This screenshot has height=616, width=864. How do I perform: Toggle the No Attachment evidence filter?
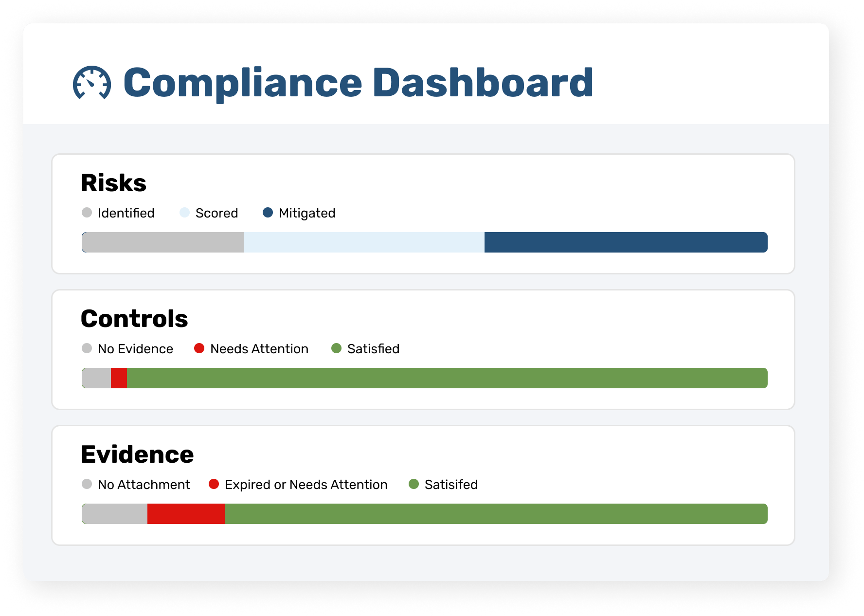tap(143, 484)
